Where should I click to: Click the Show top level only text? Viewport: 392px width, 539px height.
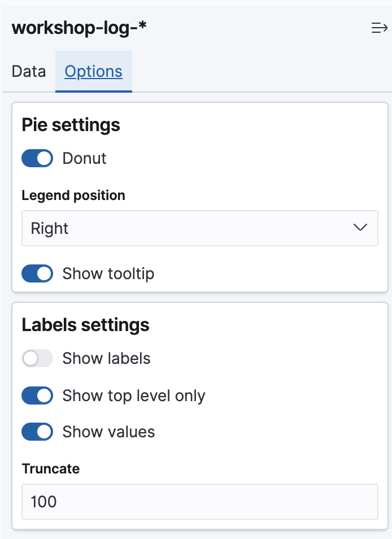(134, 396)
